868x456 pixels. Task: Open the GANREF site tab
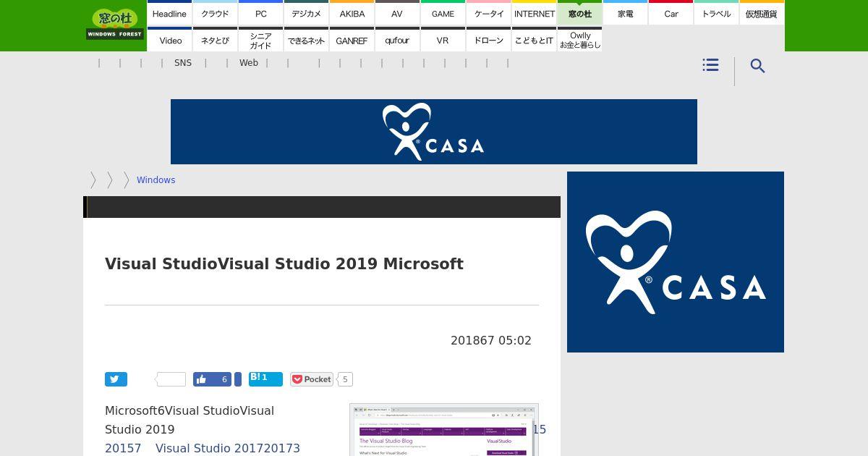[352, 40]
